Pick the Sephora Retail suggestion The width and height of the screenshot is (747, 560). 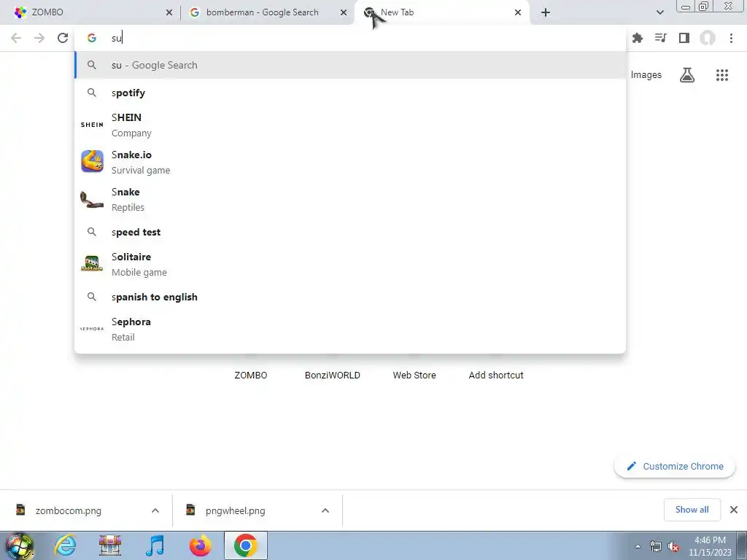[x=350, y=329]
